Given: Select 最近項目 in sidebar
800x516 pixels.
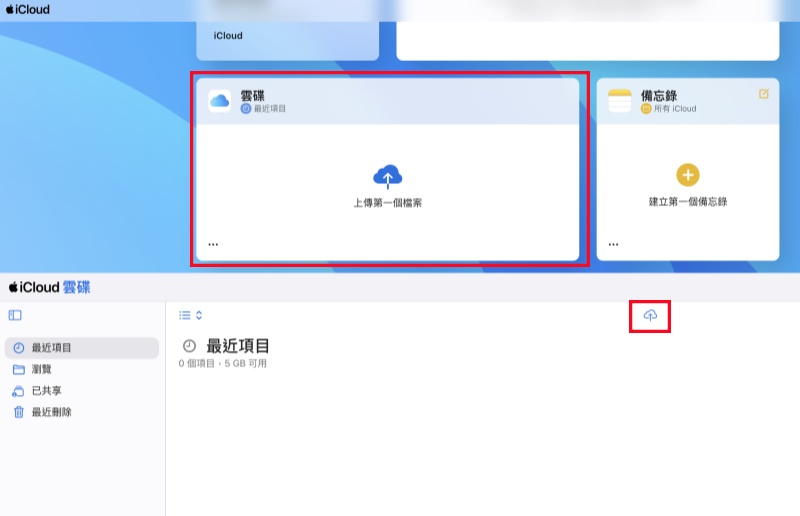Looking at the screenshot, I should 82,348.
